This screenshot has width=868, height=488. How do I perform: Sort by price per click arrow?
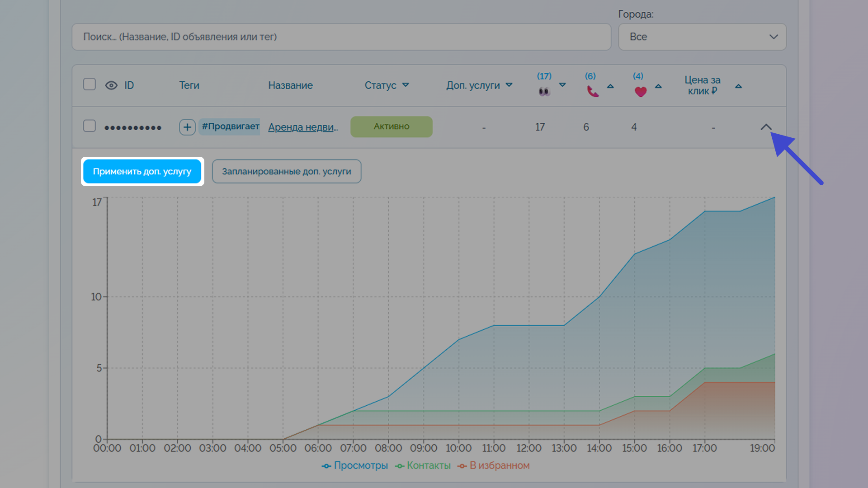point(738,86)
